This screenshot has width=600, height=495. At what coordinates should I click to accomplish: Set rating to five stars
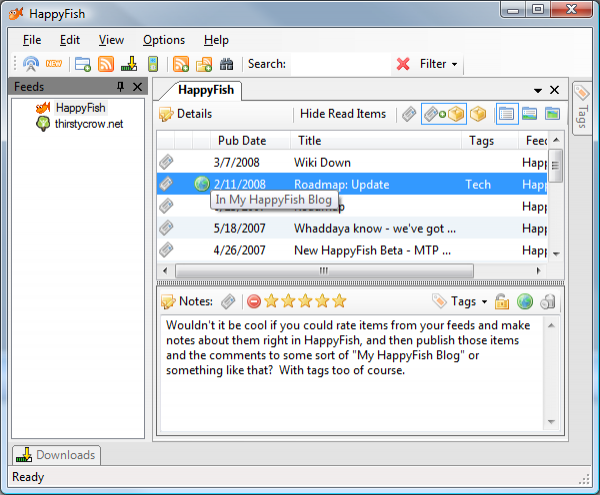[x=339, y=301]
